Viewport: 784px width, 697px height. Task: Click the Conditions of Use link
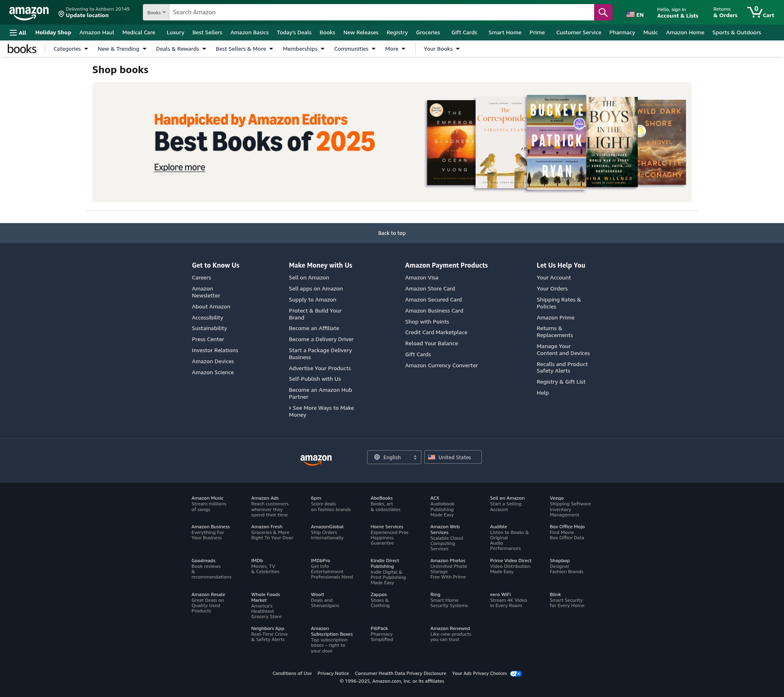click(292, 674)
